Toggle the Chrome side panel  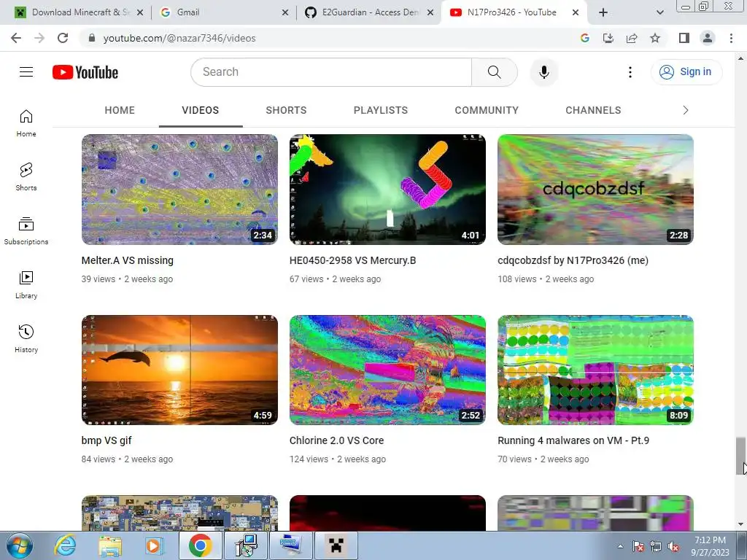pos(684,38)
